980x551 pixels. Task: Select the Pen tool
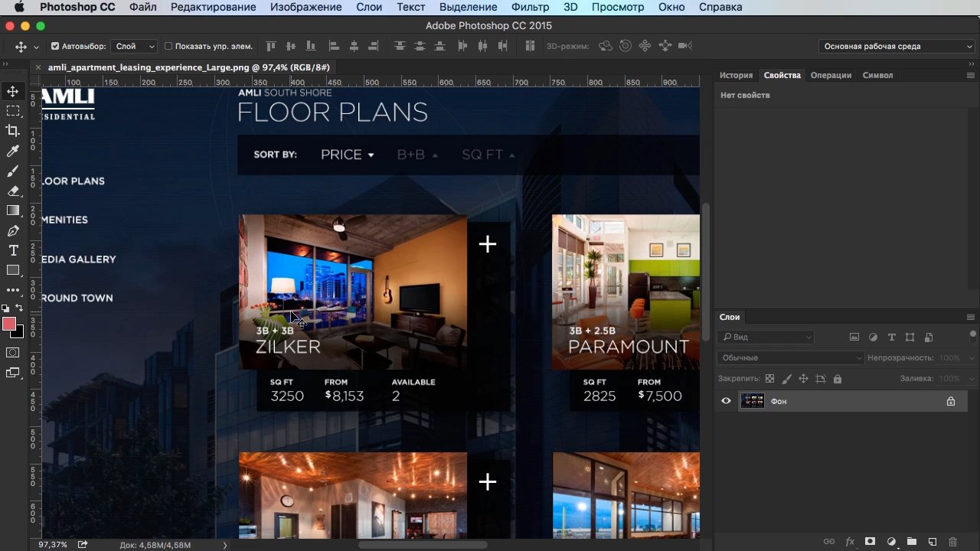[x=13, y=230]
